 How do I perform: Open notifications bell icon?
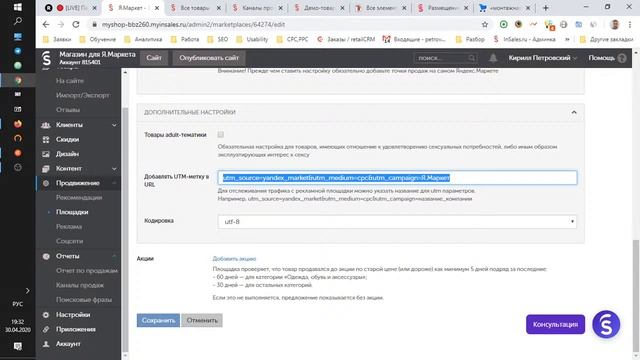pyautogui.click(x=493, y=58)
